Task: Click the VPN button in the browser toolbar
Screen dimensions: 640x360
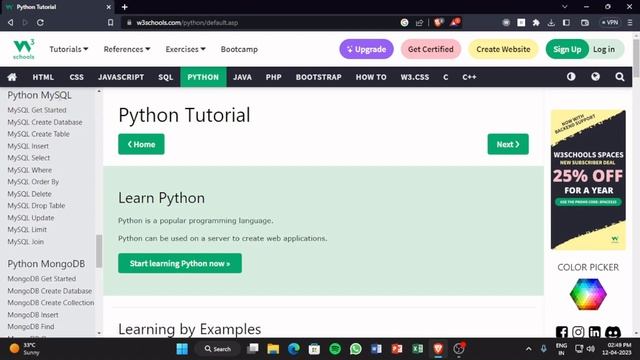Action: (610, 22)
